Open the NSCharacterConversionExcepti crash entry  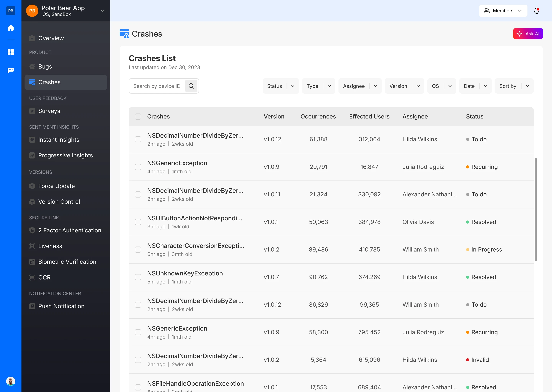pos(195,246)
